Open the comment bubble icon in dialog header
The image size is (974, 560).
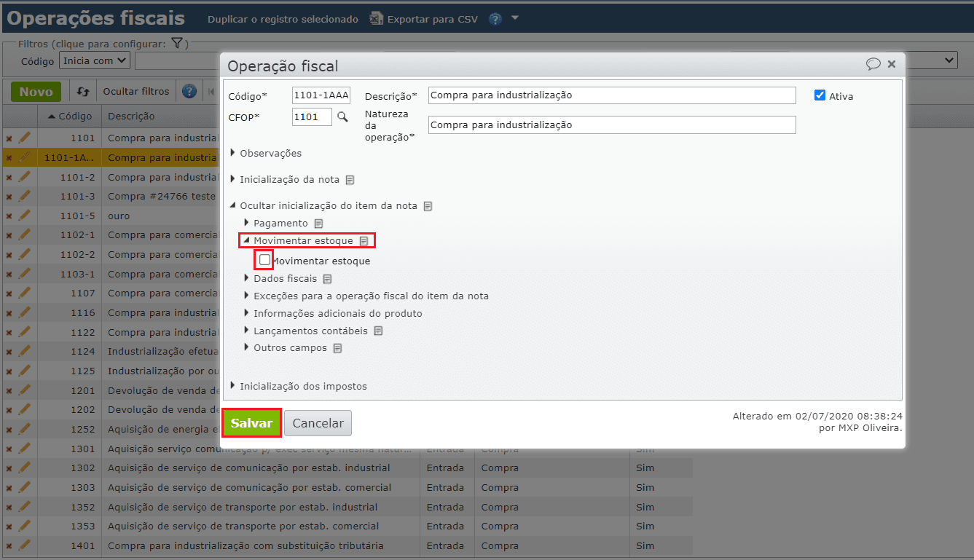coord(873,64)
